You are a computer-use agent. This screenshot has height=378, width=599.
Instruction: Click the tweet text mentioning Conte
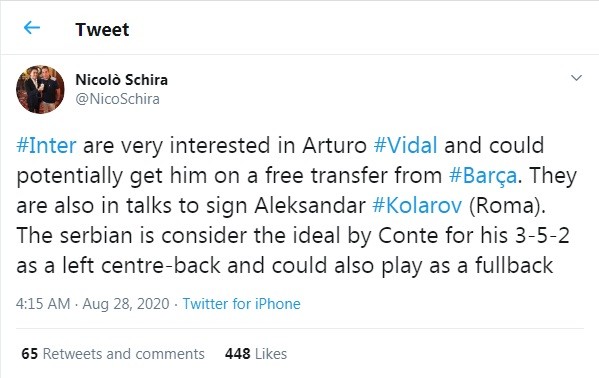click(x=293, y=235)
